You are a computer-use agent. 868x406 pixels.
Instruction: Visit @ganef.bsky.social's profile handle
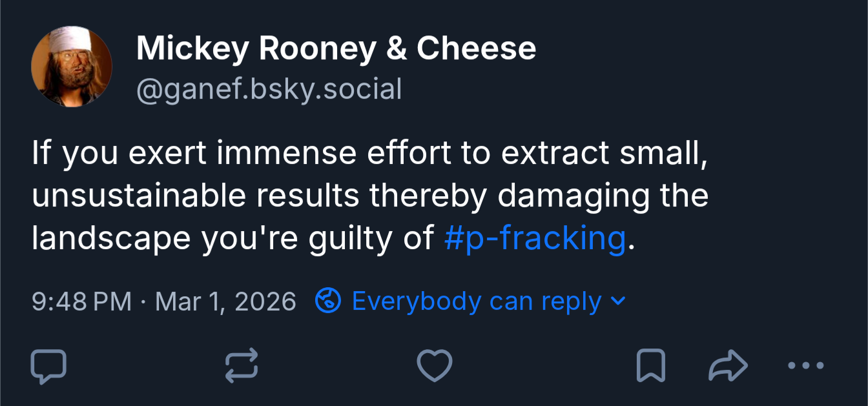click(x=269, y=88)
